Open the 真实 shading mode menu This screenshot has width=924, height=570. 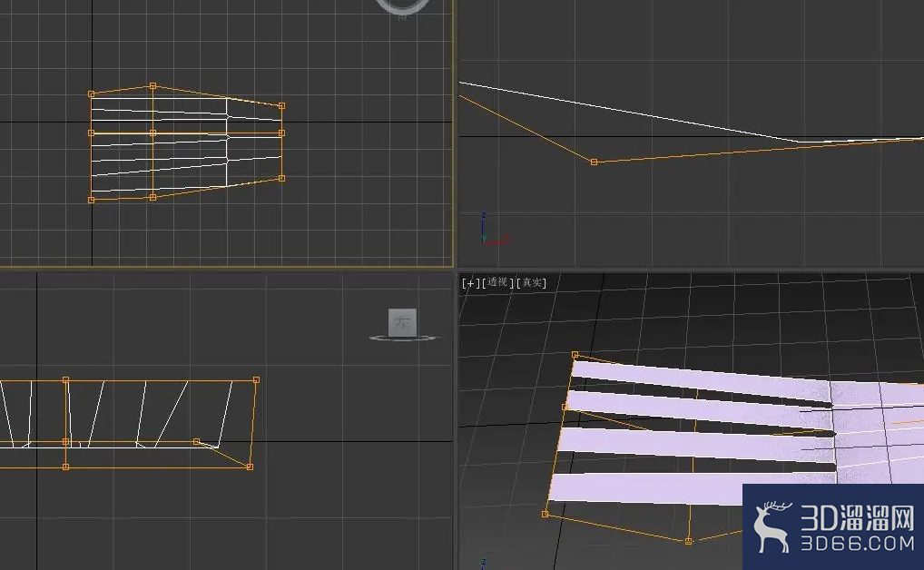point(532,283)
